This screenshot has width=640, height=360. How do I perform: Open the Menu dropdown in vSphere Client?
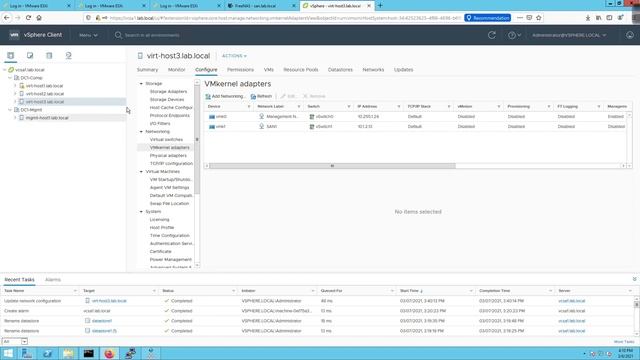pyautogui.click(x=89, y=36)
